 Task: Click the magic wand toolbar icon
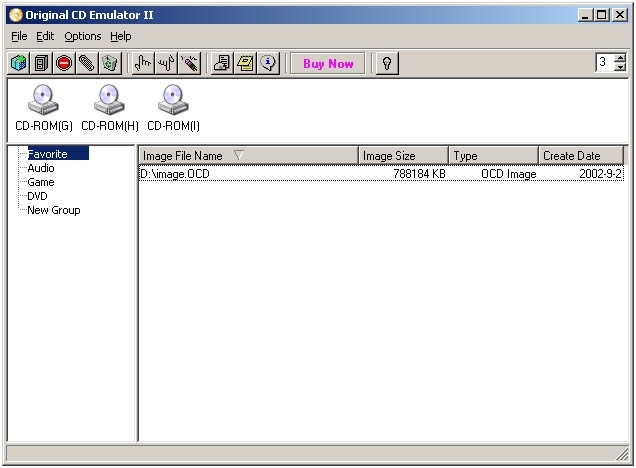[189, 63]
